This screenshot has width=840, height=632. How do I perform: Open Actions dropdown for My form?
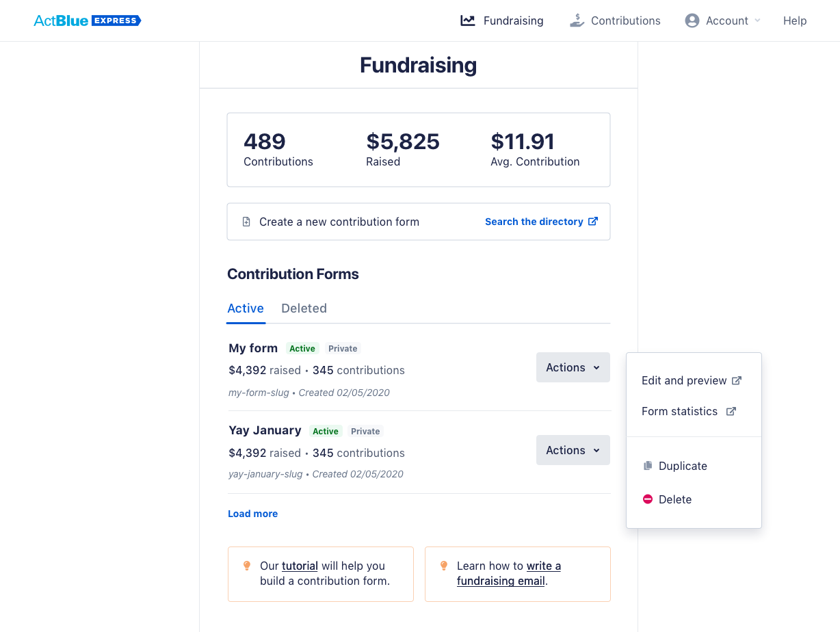pyautogui.click(x=573, y=367)
